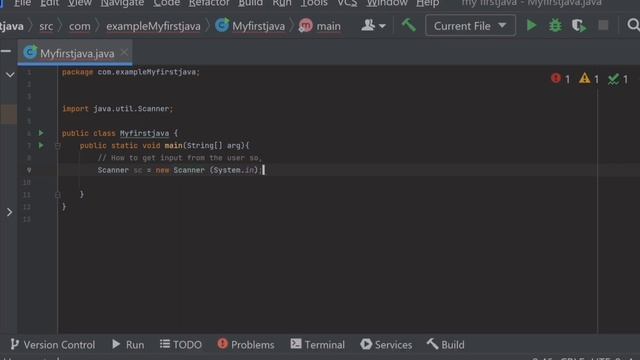Click the com breadcrumb
This screenshot has height=360, width=640.
click(x=80, y=26)
